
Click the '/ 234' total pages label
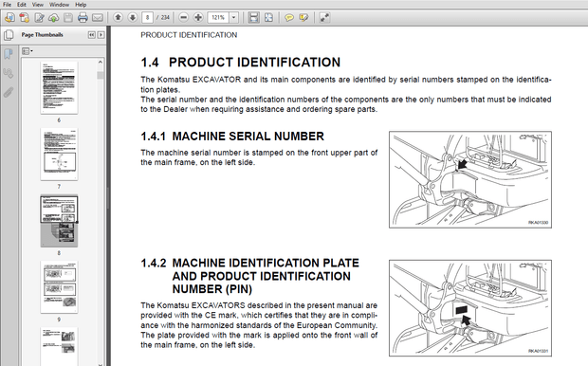point(163,17)
